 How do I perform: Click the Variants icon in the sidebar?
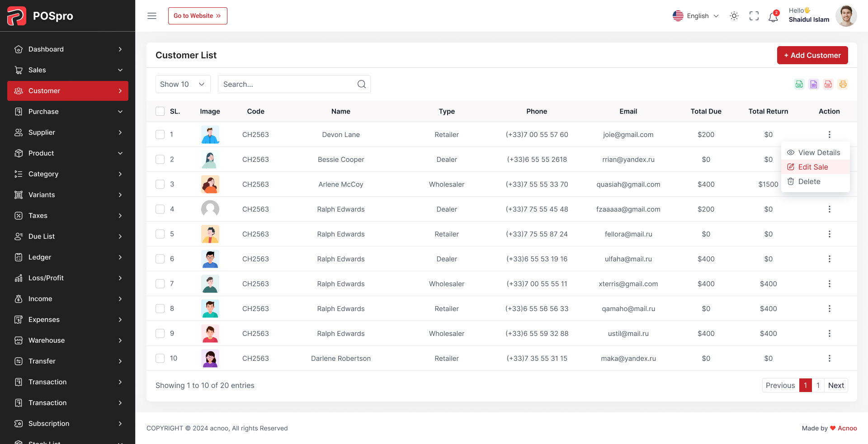[x=19, y=195]
